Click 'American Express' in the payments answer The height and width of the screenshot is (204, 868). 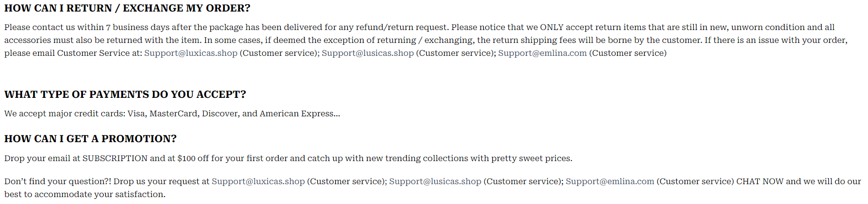[296, 114]
